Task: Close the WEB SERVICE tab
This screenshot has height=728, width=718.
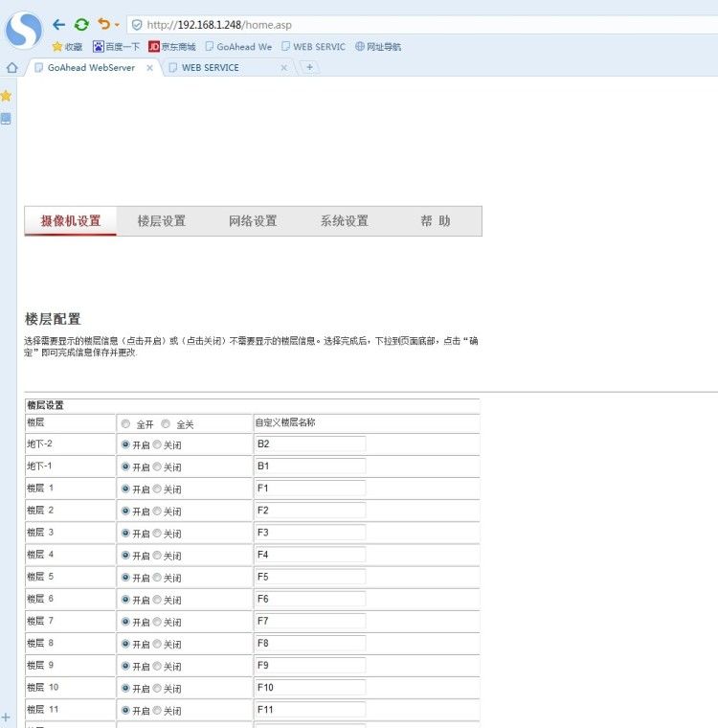Action: 284,68
